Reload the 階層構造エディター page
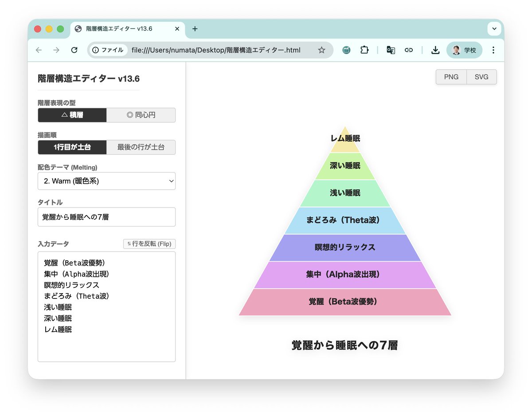This screenshot has height=416, width=532. coord(74,50)
